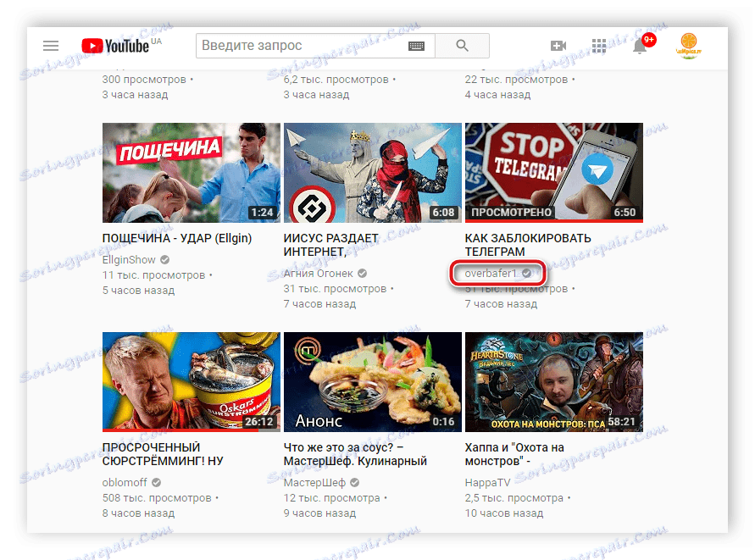Click '300 просмотров' text

144,80
